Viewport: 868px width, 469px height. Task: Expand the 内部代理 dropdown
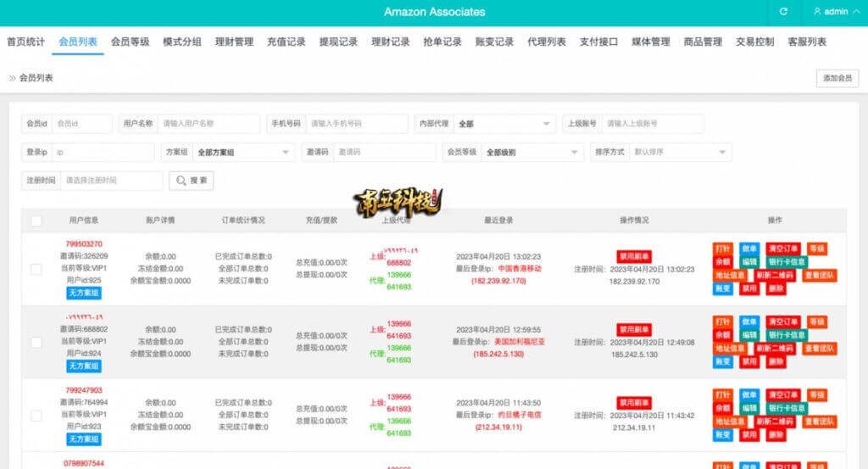pos(504,124)
